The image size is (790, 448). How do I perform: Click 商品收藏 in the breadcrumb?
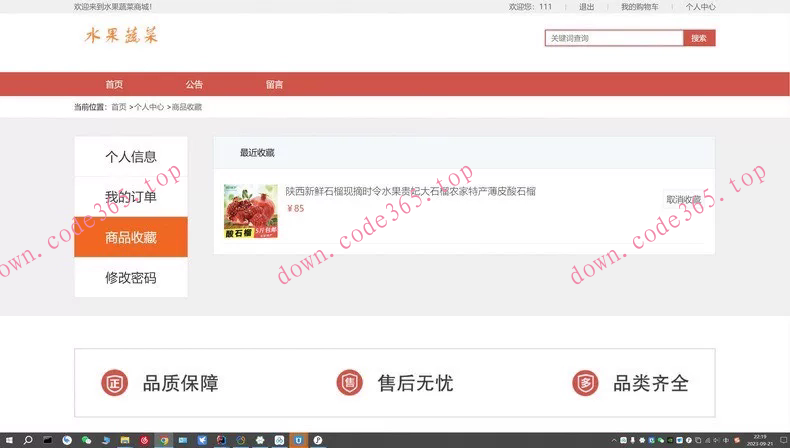tap(187, 107)
